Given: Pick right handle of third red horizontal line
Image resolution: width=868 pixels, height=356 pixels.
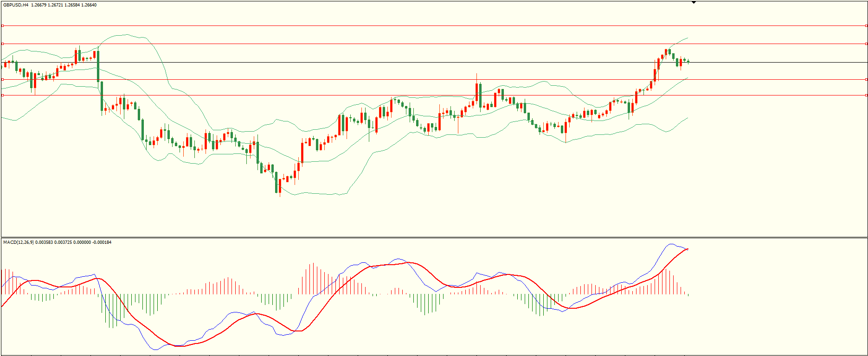Looking at the screenshot, I should pyautogui.click(x=866, y=80).
